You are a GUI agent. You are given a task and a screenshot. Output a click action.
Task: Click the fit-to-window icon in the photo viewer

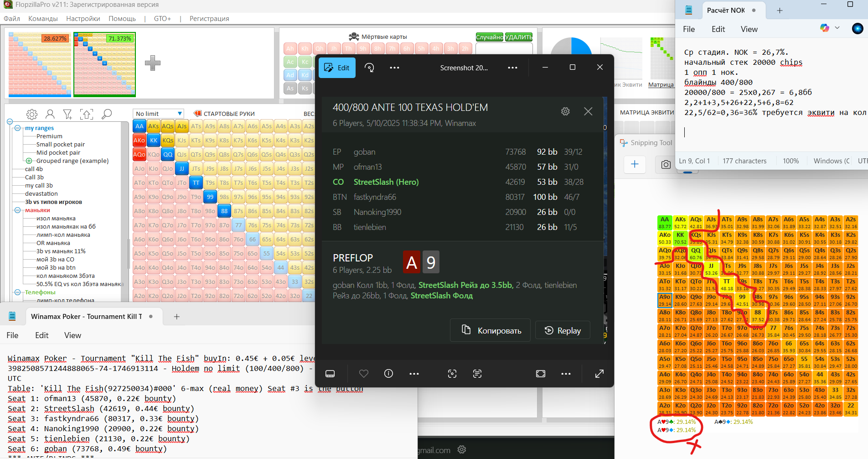[541, 374]
